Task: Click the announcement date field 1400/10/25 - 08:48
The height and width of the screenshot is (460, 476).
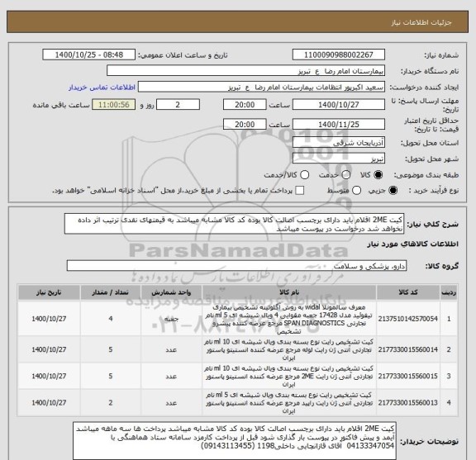Action: click(x=89, y=55)
